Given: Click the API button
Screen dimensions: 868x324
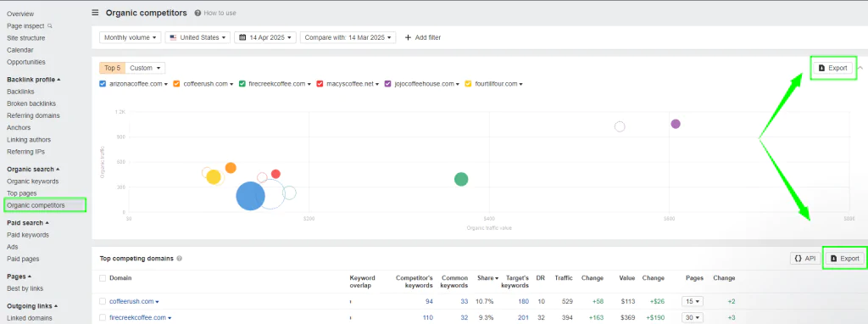Looking at the screenshot, I should [805, 258].
